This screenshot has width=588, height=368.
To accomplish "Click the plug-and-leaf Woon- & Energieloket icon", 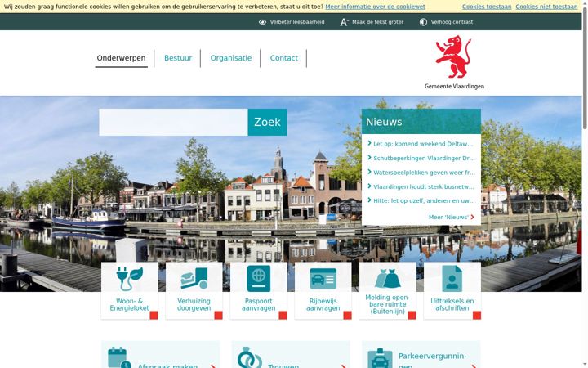I will [x=129, y=279].
